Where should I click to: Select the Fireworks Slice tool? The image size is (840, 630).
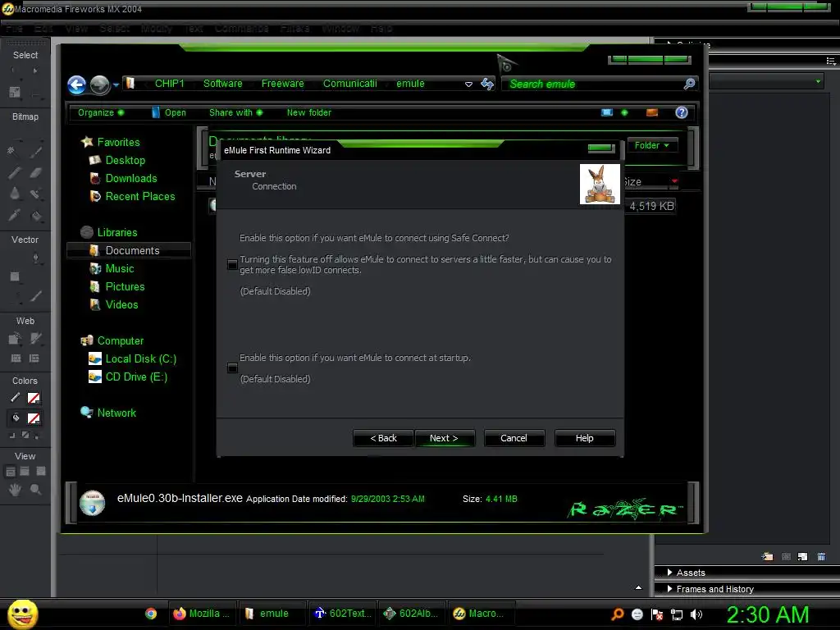(x=36, y=339)
